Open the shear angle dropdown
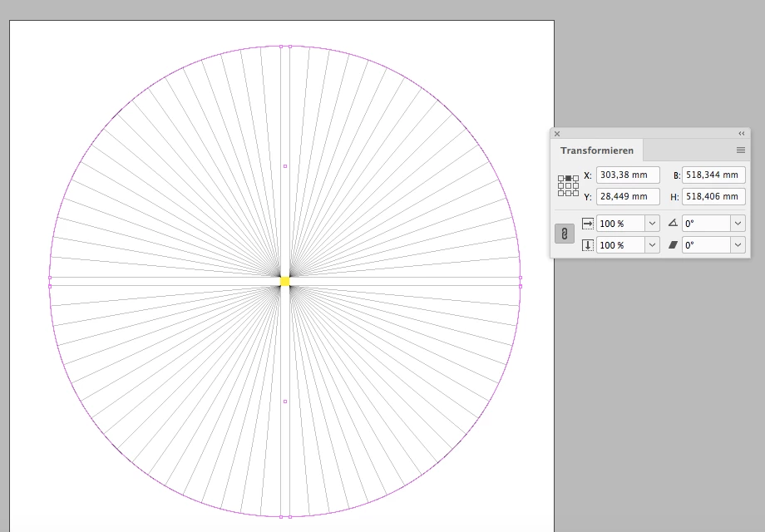The image size is (765, 532). click(738, 244)
